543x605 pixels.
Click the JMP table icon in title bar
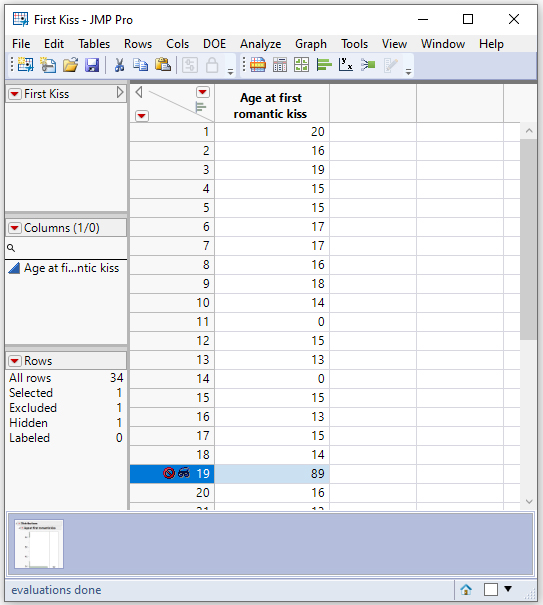20,19
